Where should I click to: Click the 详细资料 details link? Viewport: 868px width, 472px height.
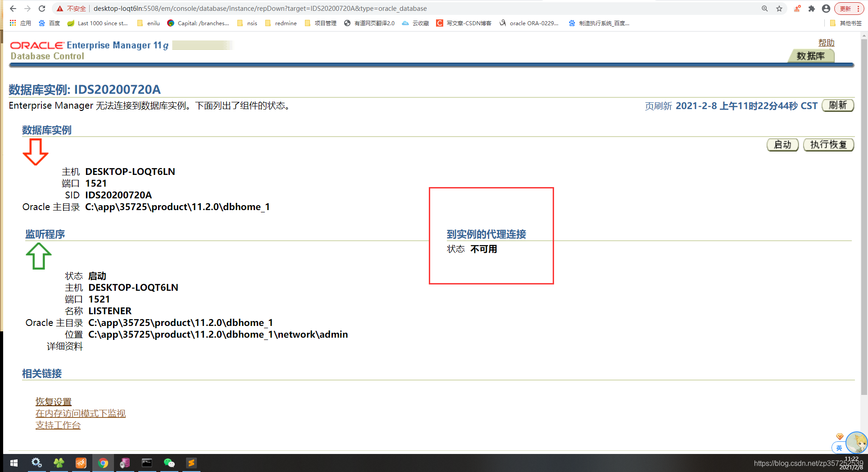point(65,346)
